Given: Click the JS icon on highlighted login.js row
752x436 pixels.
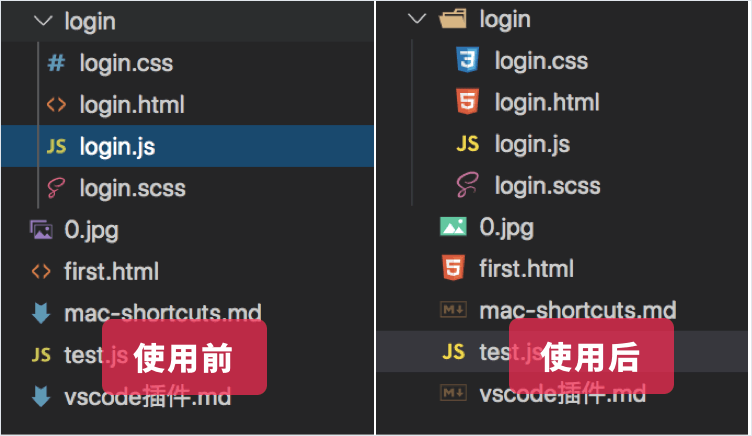Looking at the screenshot, I should 56,146.
